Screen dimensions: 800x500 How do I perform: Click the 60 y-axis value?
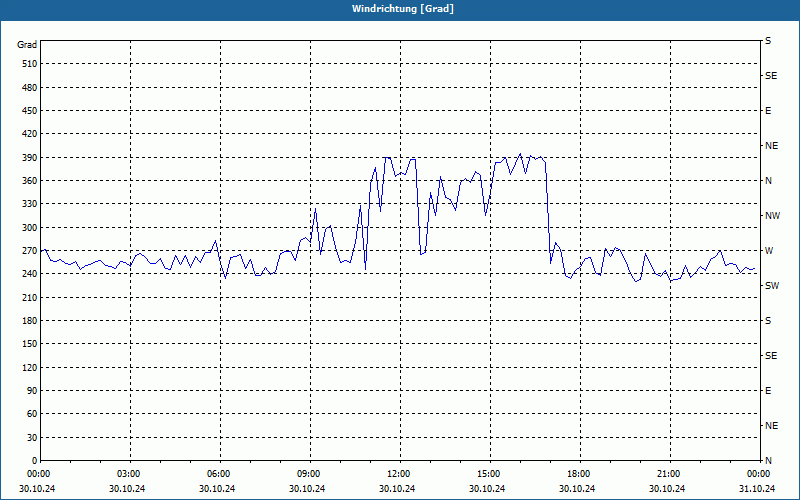point(32,414)
